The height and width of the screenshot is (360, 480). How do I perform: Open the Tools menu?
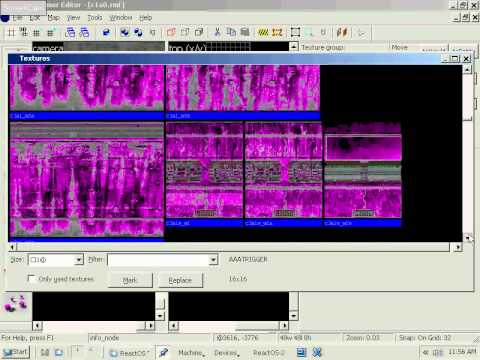tap(95, 17)
